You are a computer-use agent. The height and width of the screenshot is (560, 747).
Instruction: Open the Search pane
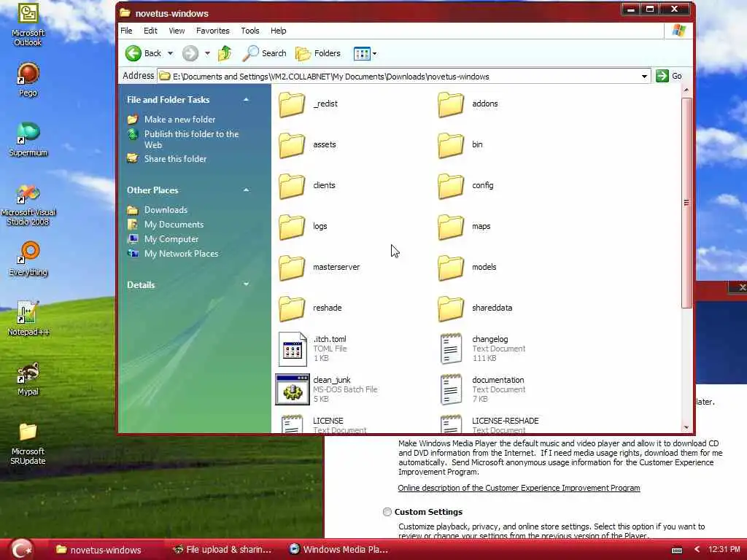(264, 53)
